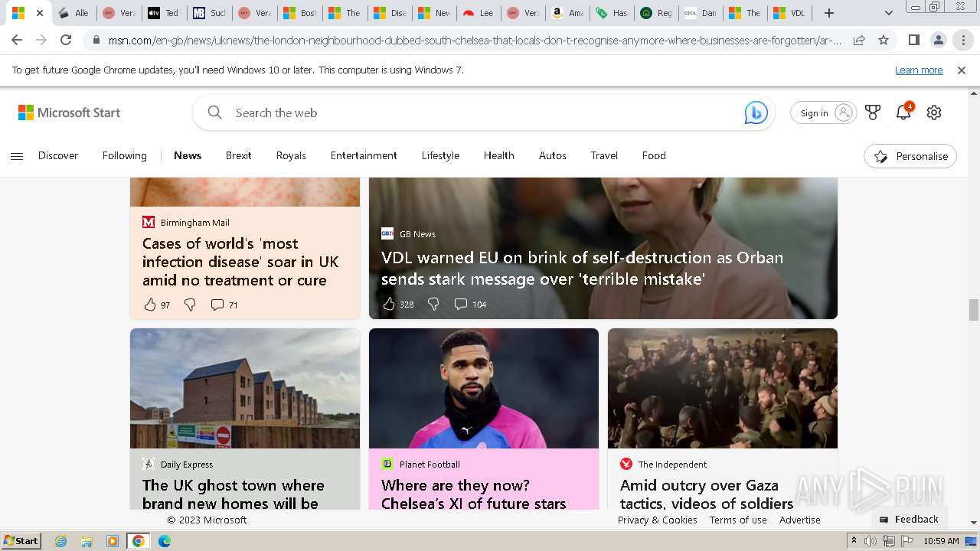Open Internet Explorer from the taskbar

point(61,541)
